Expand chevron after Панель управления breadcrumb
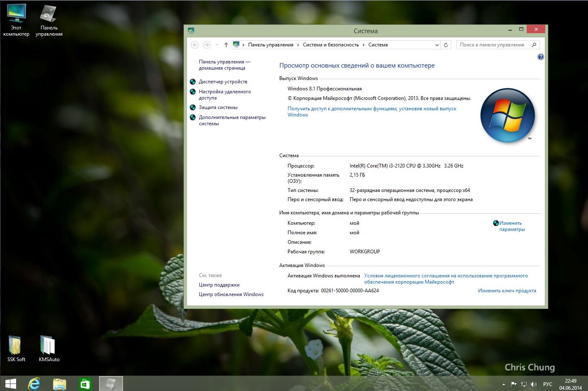This screenshot has height=391, width=588. click(298, 45)
